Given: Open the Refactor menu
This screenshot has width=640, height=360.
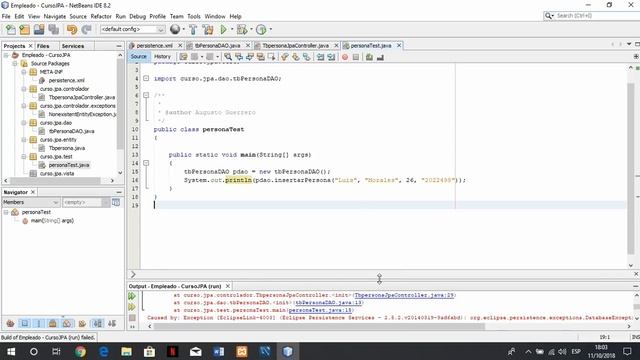Looking at the screenshot, I should (x=101, y=16).
